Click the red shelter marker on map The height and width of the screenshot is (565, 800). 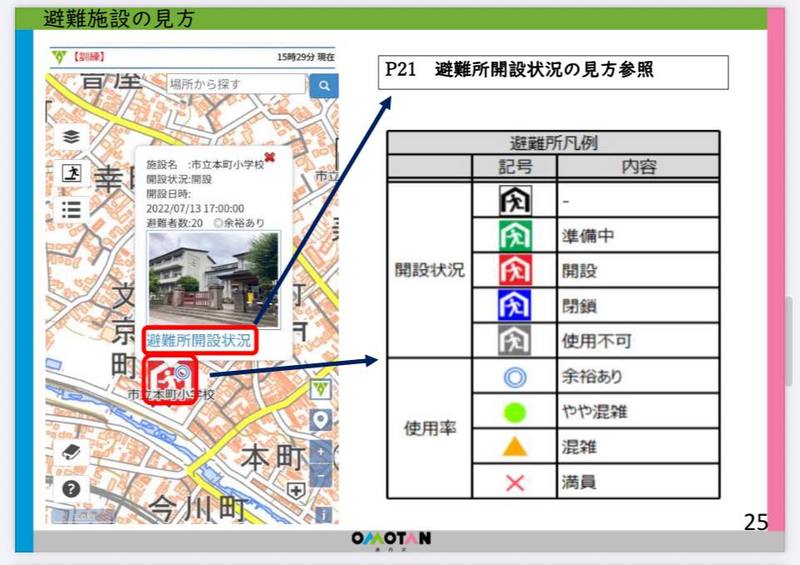[x=167, y=377]
